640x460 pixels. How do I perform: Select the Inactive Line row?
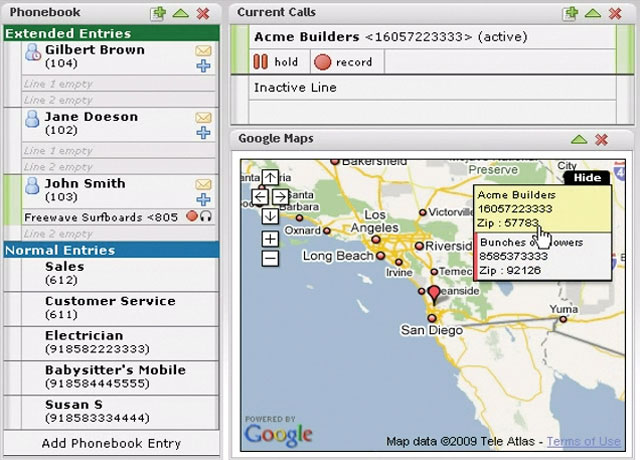pyautogui.click(x=432, y=88)
